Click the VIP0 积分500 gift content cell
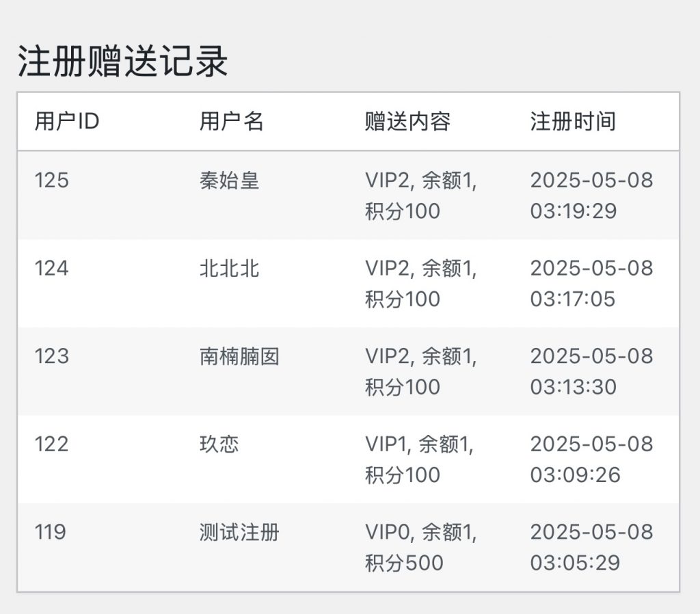Image resolution: width=700 pixels, height=614 pixels. coord(420,547)
